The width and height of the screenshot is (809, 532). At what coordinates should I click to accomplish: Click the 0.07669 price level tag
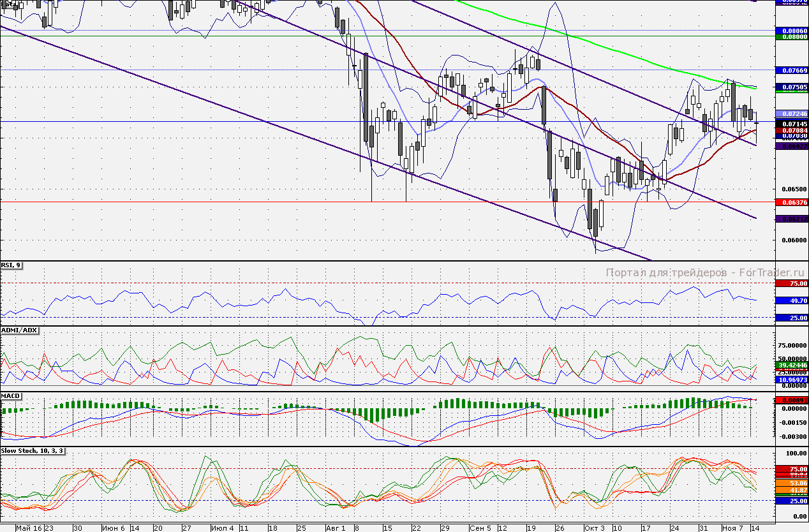[x=792, y=70]
